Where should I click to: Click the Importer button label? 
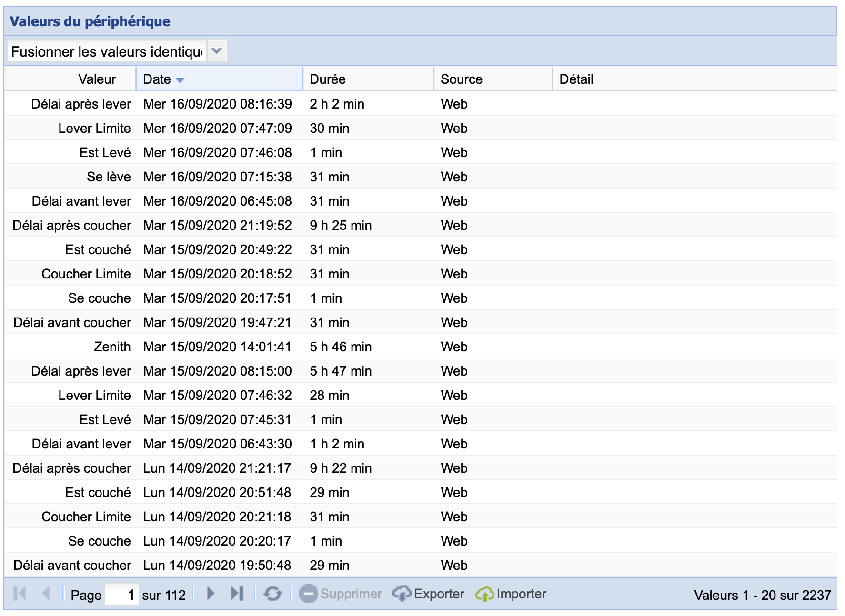click(x=521, y=594)
